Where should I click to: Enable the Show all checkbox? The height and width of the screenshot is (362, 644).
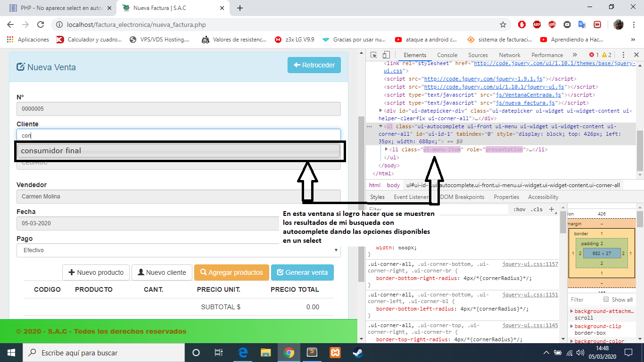[x=606, y=300]
